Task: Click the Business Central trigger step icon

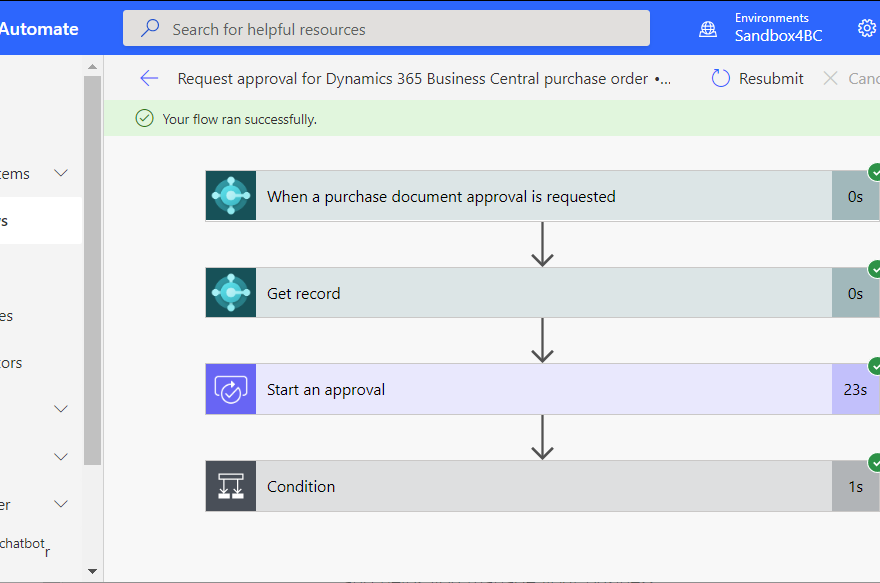Action: pos(231,196)
